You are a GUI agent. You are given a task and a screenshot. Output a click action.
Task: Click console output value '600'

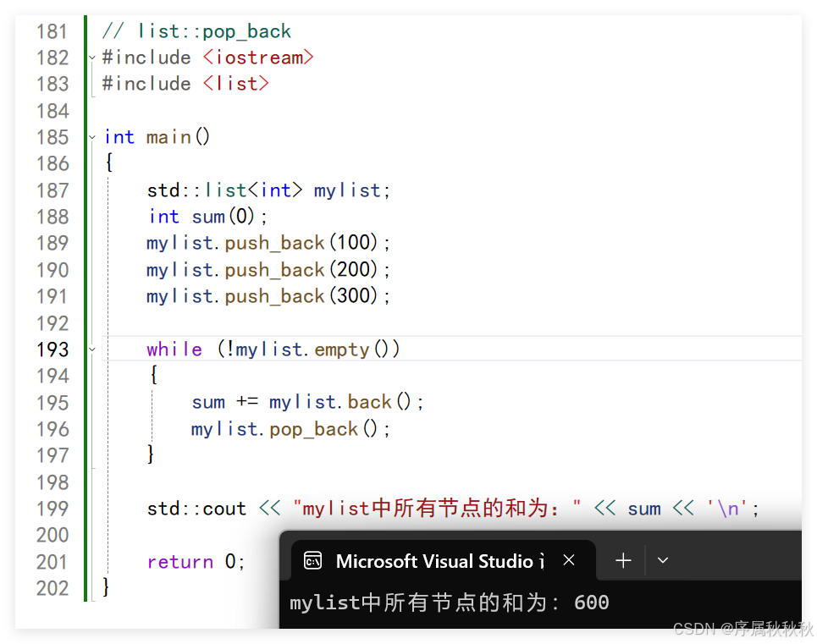[x=592, y=603]
